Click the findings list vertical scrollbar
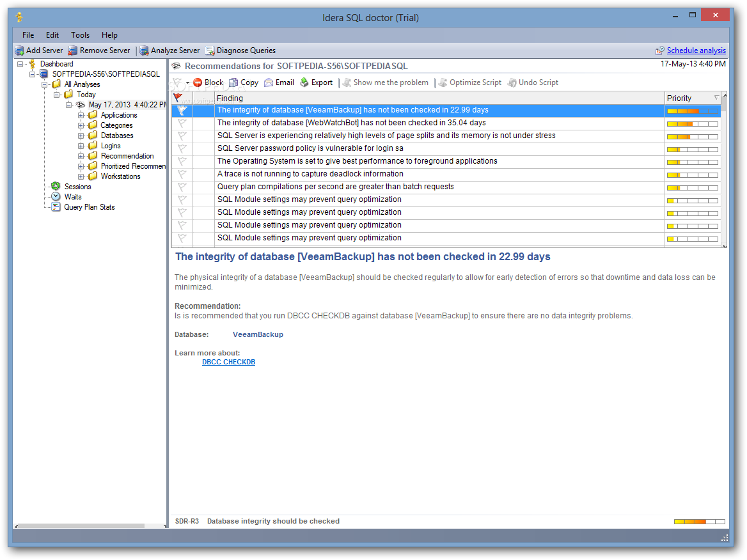 point(724,169)
